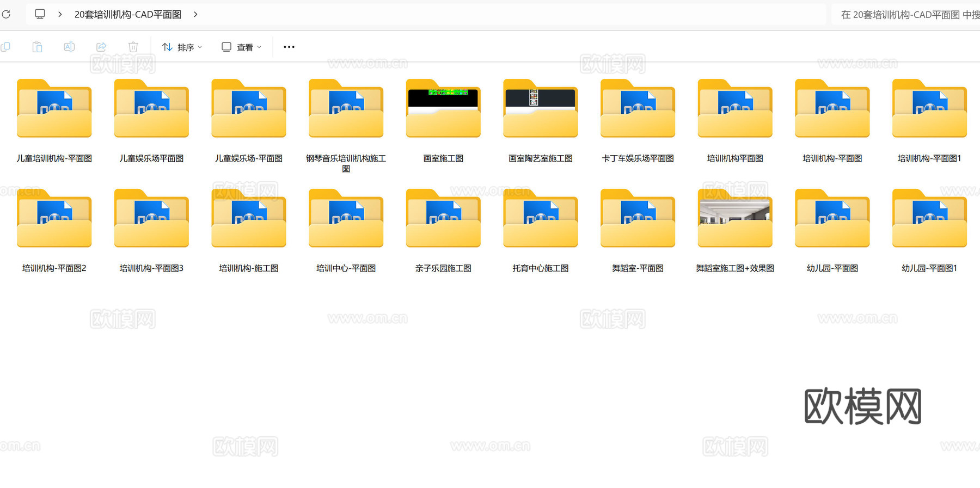Image resolution: width=980 pixels, height=488 pixels.
Task: Select folder 舞蹈室施工图+效果图
Action: (x=735, y=231)
